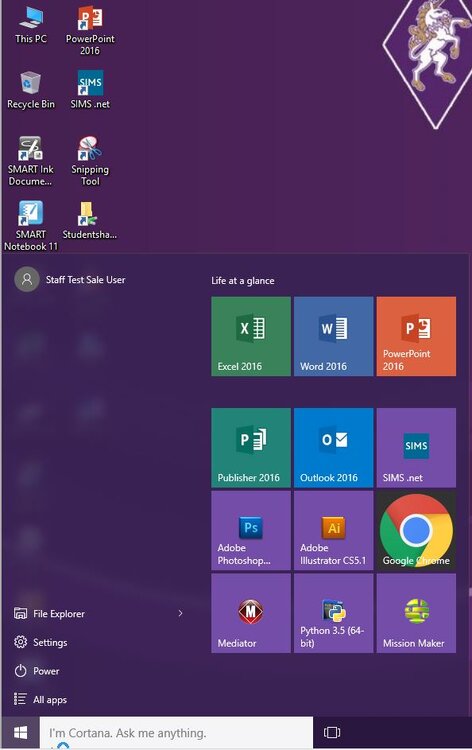Screen dimensions: 472x750
Task: Launch SIMS .net desktop shortcut
Action: click(90, 90)
